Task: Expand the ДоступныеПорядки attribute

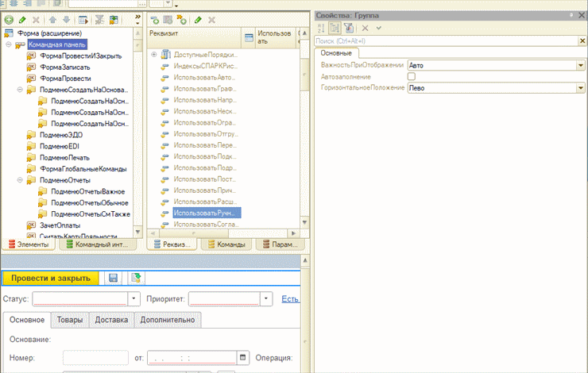Action: click(x=153, y=55)
